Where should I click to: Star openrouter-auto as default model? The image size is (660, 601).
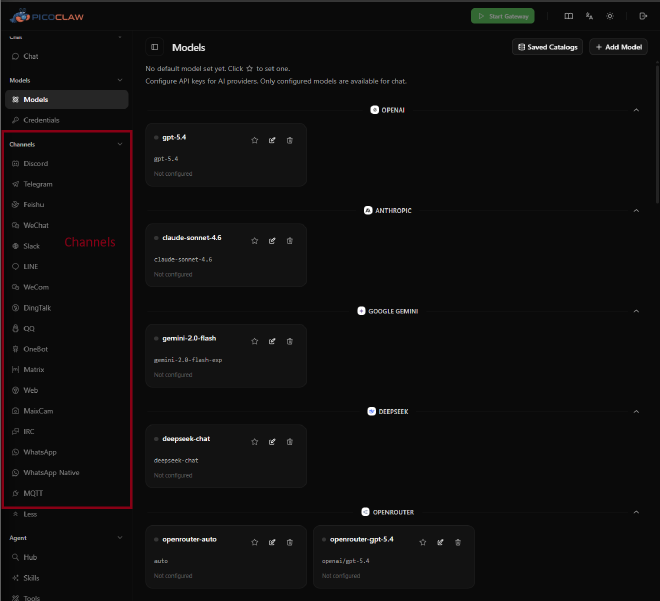255,542
